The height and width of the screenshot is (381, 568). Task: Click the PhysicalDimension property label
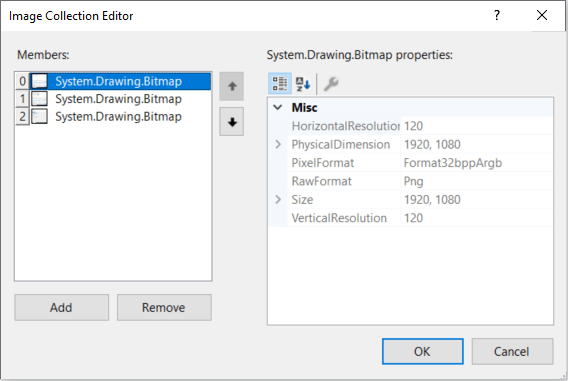[341, 145]
